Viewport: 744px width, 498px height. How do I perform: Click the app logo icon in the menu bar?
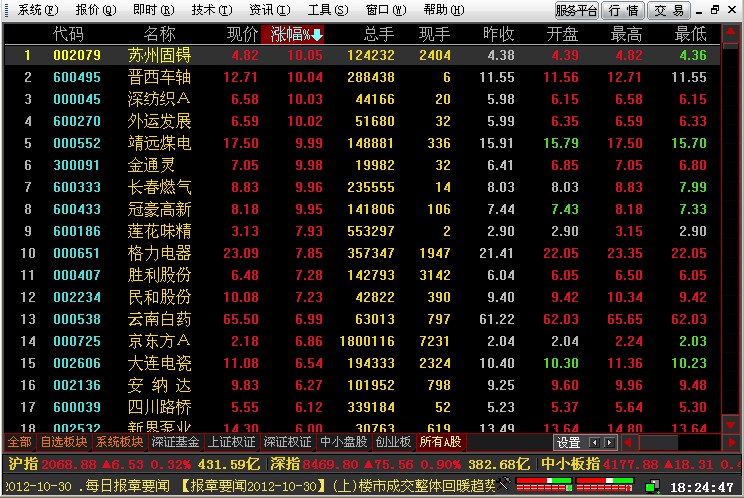tap(9, 10)
